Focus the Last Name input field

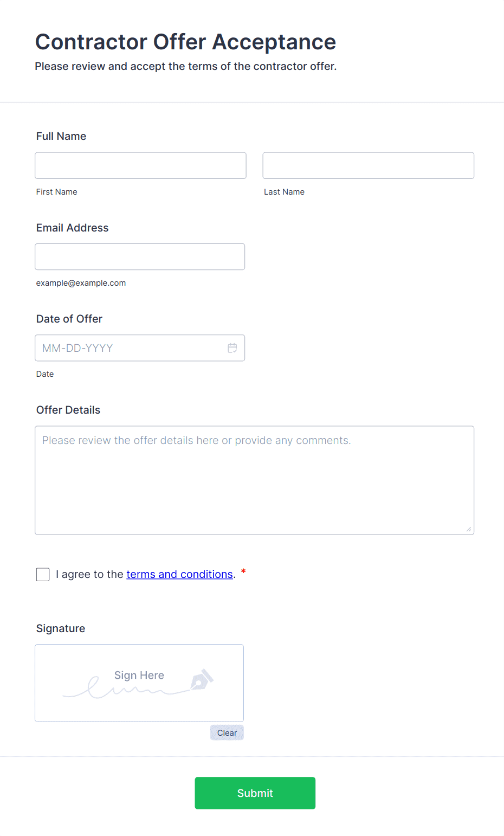(x=368, y=165)
